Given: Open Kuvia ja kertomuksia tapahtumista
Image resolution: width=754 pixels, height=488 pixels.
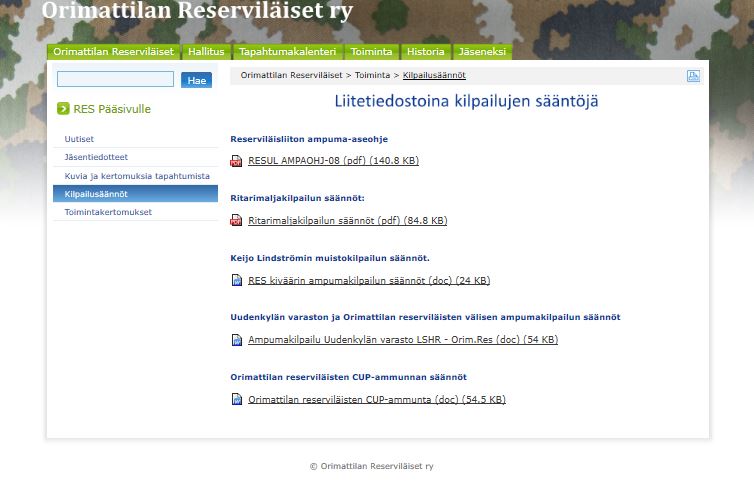Looking at the screenshot, I should pos(128,176).
